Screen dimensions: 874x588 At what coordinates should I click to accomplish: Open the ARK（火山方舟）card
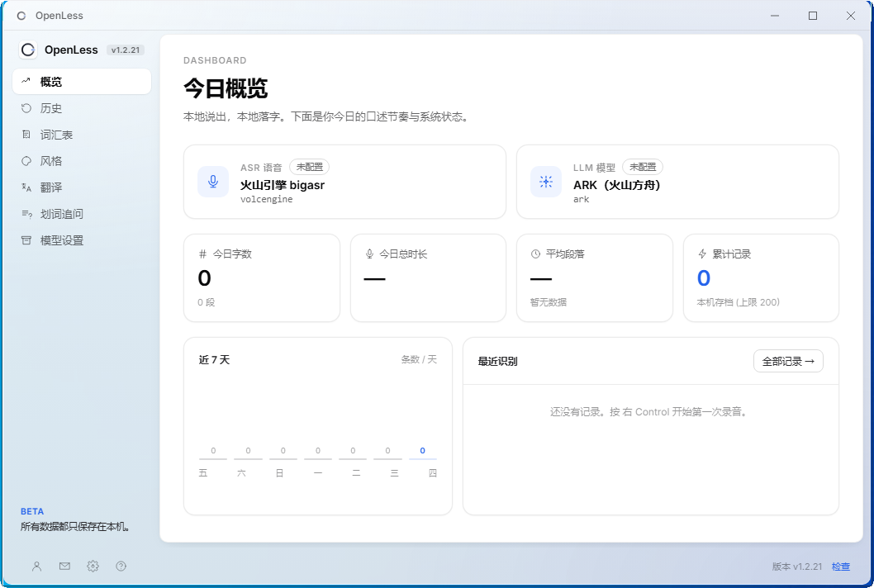coord(677,183)
